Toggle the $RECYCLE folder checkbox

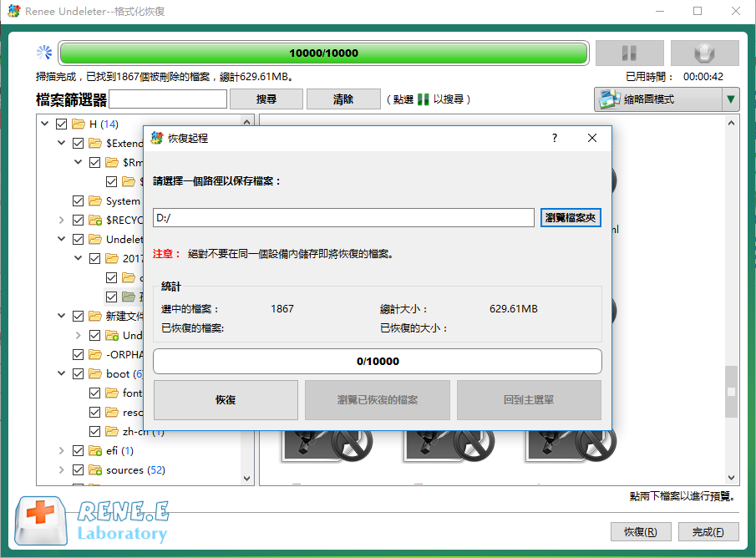tap(79, 220)
